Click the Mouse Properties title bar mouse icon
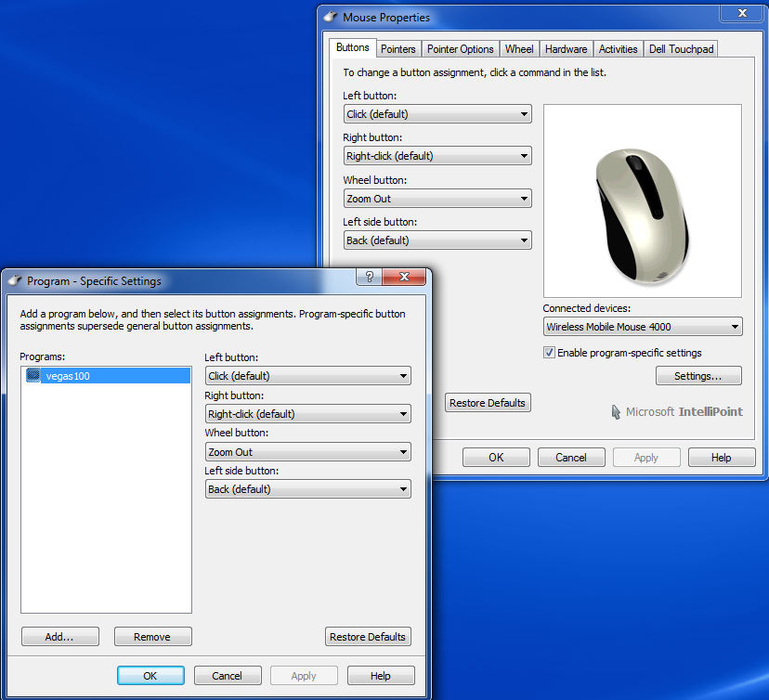 pos(331,18)
